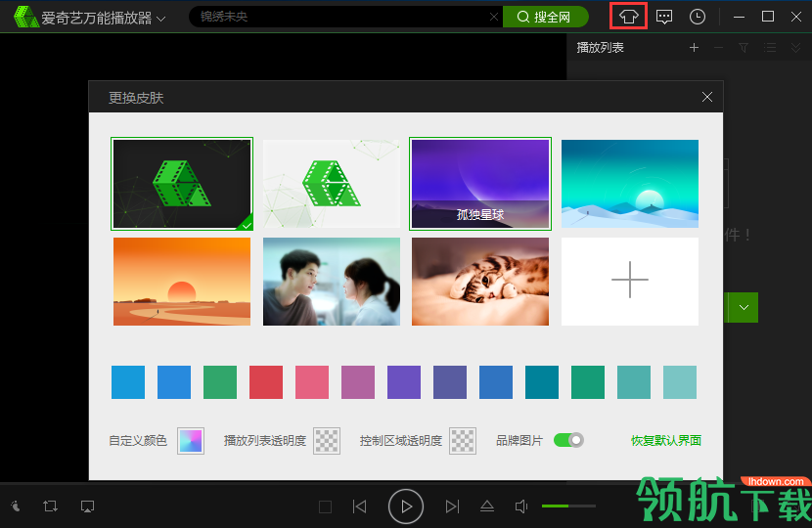The width and height of the screenshot is (812, 528).
Task: Expand the iQiyi player title menu
Action: 161,19
